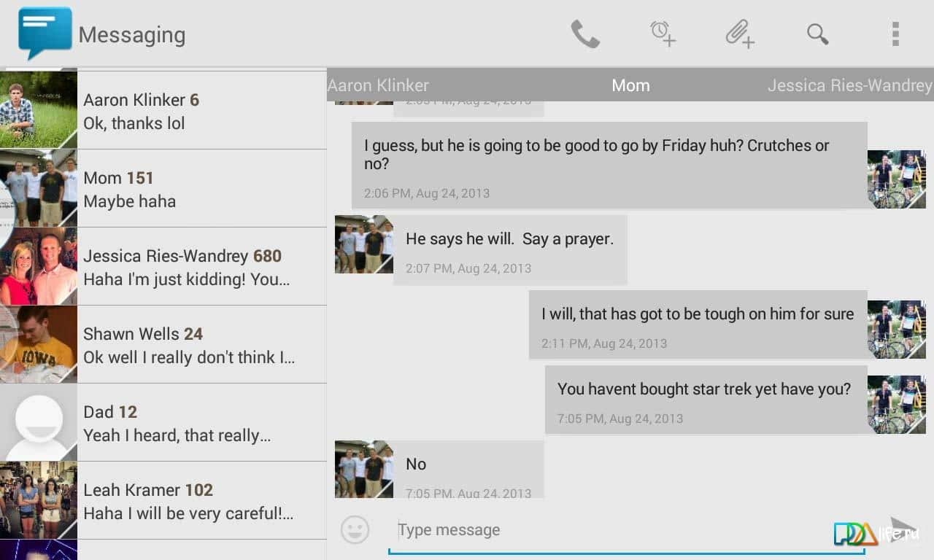Open the Shawn Wells conversation in list
934x560 pixels.
coord(163,344)
